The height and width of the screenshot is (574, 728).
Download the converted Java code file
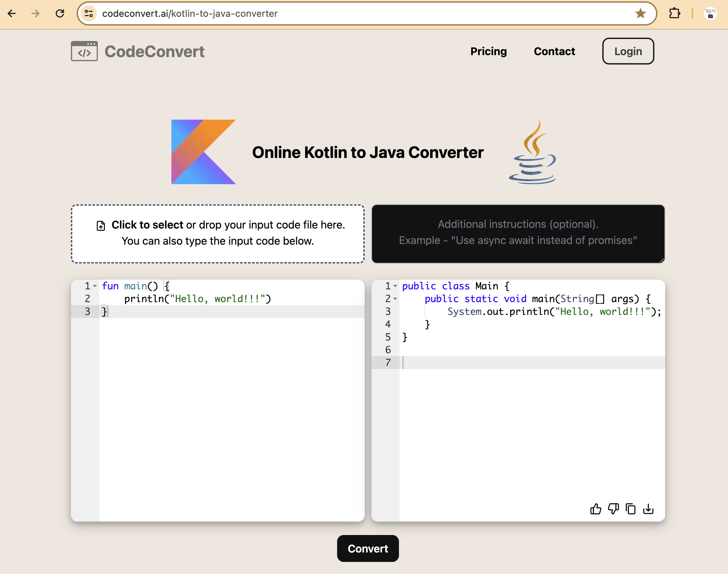(x=648, y=509)
